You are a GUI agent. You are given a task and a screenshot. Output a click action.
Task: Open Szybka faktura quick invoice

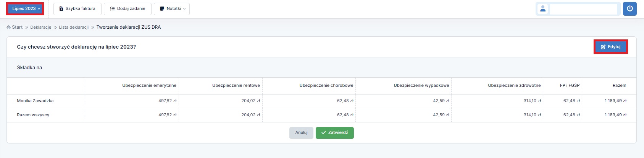pyautogui.click(x=77, y=9)
